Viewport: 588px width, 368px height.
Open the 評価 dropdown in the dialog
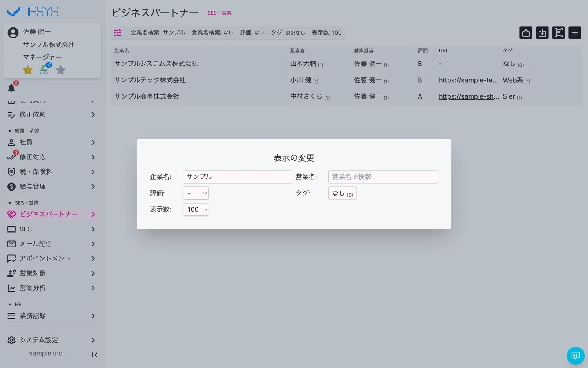(x=196, y=193)
